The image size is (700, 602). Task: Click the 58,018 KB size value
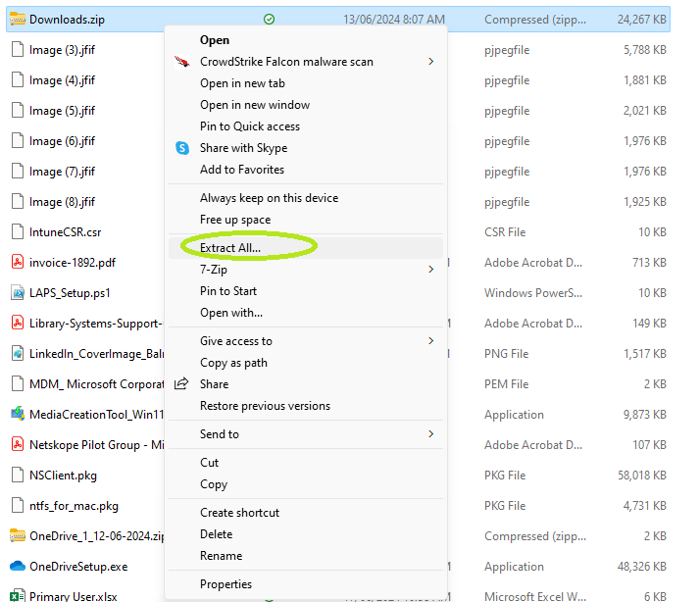[641, 476]
